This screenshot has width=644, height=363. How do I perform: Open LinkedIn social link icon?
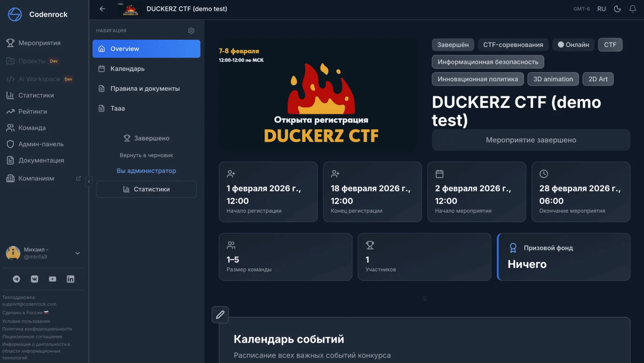click(x=70, y=279)
